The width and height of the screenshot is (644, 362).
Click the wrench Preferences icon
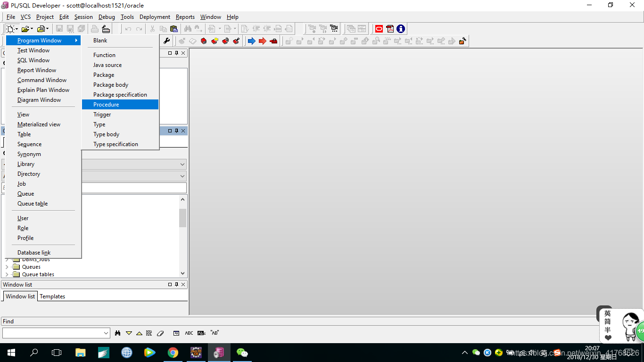pyautogui.click(x=166, y=41)
